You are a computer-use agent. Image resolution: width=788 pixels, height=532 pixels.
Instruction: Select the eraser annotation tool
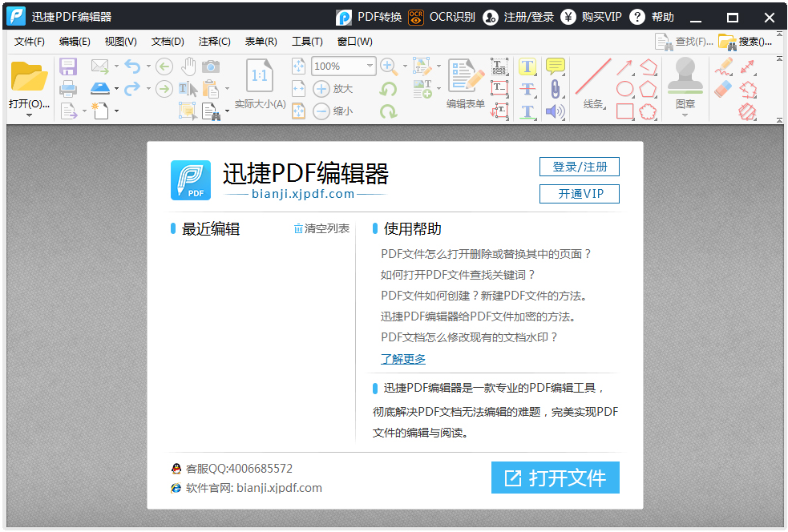(721, 89)
